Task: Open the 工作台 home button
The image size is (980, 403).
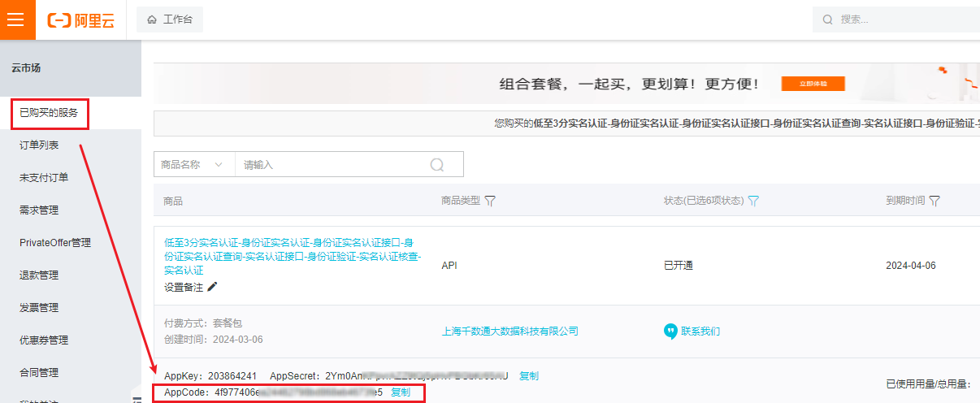Action: click(170, 19)
